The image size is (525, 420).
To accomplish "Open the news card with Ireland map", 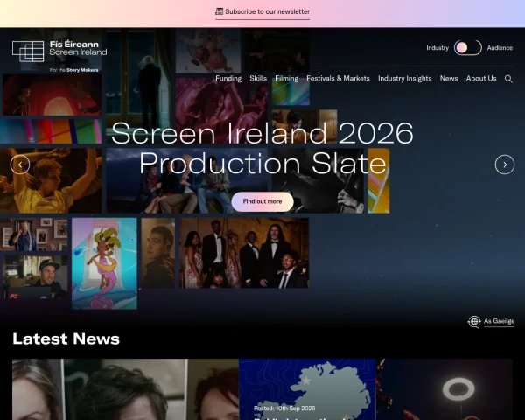I will click(x=307, y=389).
